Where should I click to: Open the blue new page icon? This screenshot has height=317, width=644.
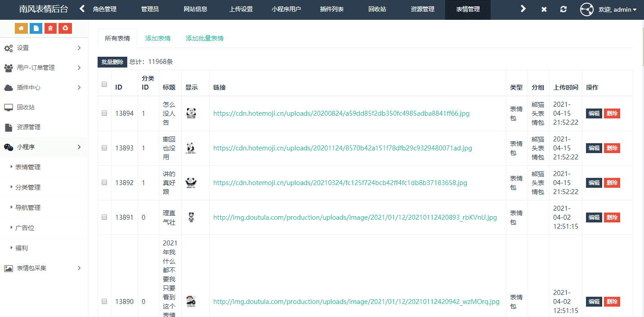[36, 28]
